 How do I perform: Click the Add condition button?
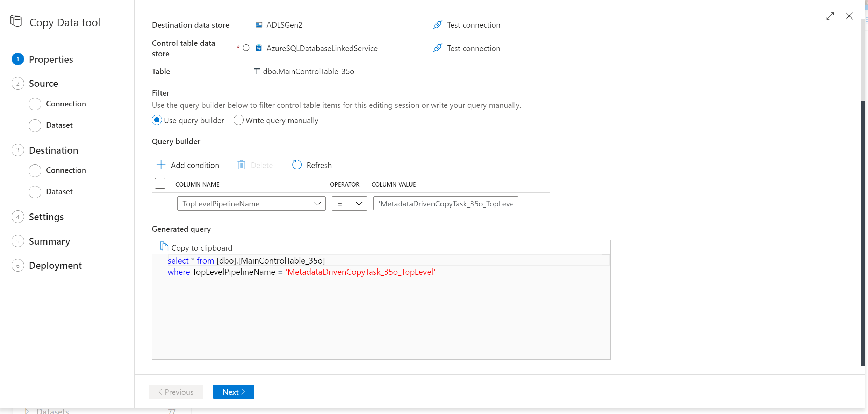188,164
